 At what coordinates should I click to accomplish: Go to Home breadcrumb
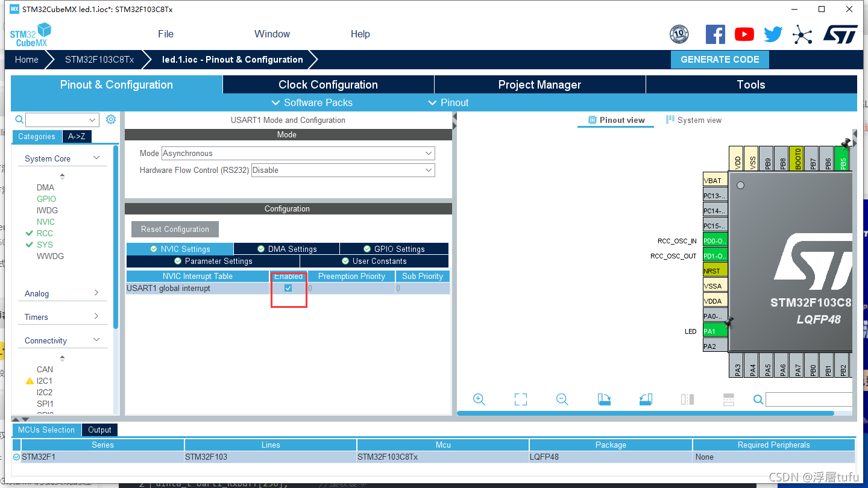(x=27, y=60)
